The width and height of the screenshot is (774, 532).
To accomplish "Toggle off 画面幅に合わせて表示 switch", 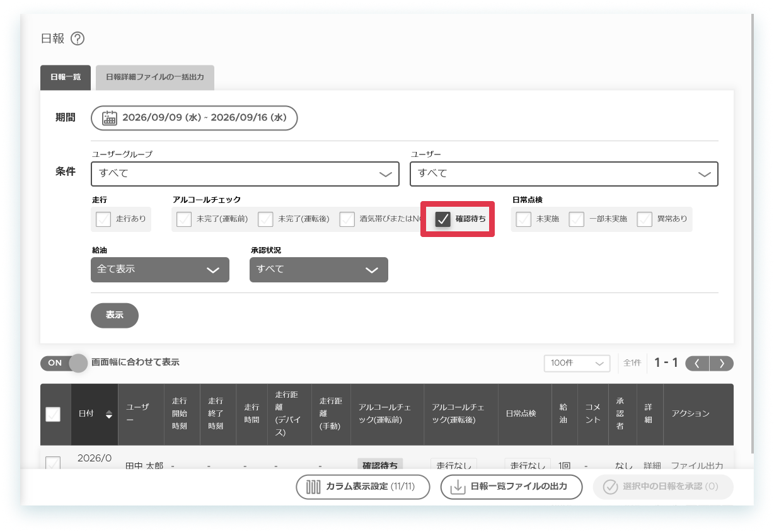I will 64,362.
